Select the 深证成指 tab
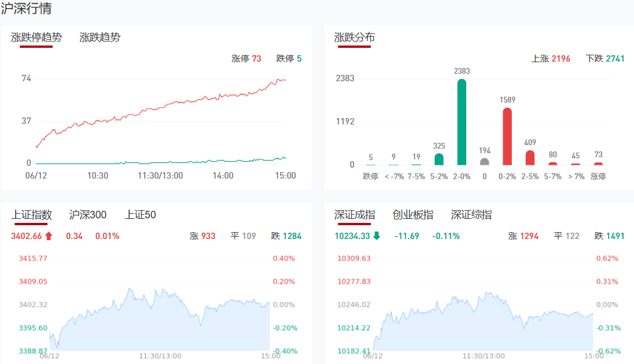This screenshot has width=634, height=364. pos(354,215)
